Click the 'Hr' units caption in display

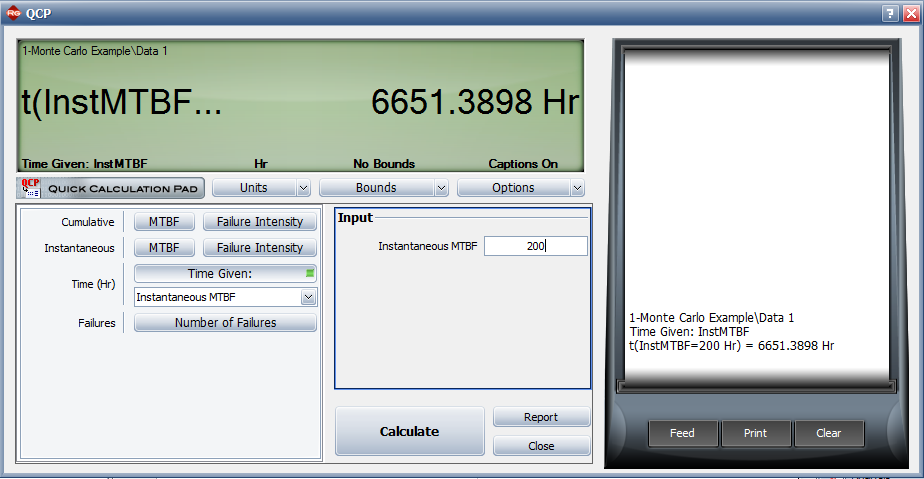(261, 164)
